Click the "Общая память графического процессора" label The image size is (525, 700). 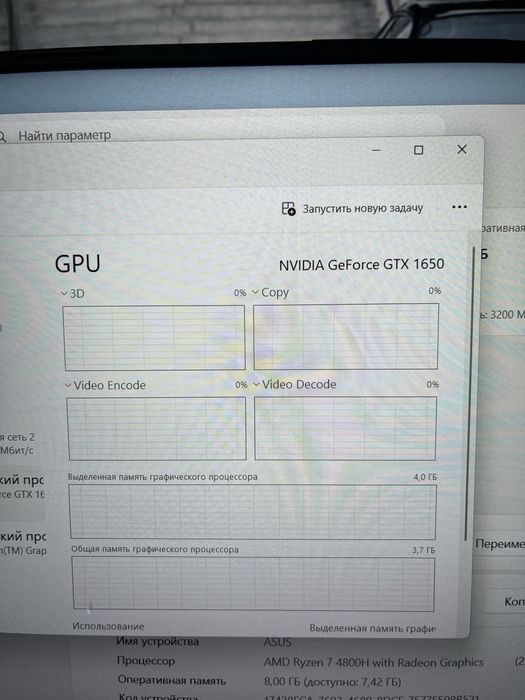click(155, 549)
